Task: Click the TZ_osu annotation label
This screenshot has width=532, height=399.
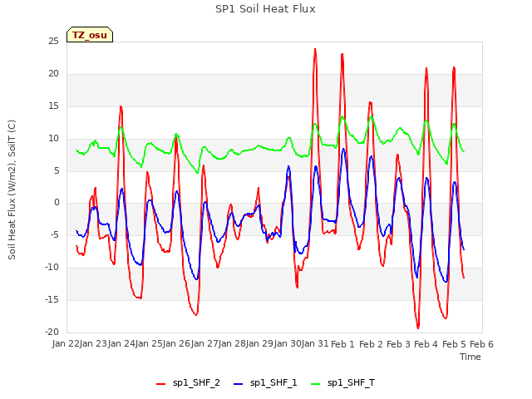Action: (x=90, y=35)
